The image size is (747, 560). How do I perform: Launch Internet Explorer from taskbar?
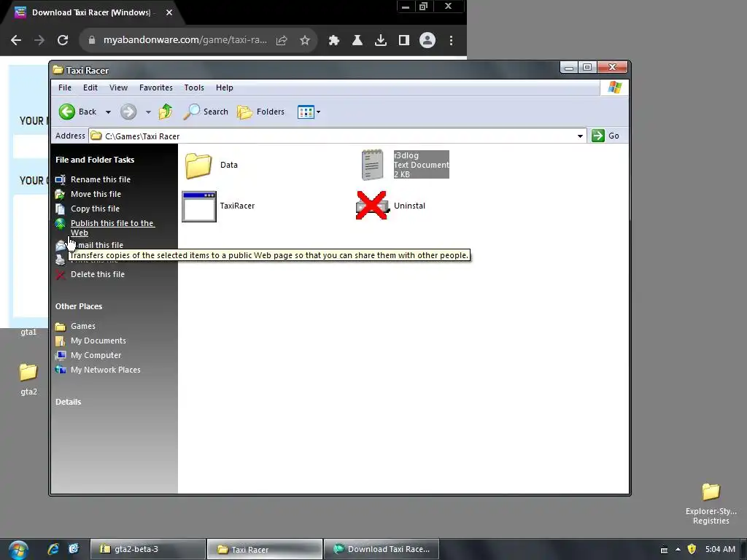click(x=53, y=549)
